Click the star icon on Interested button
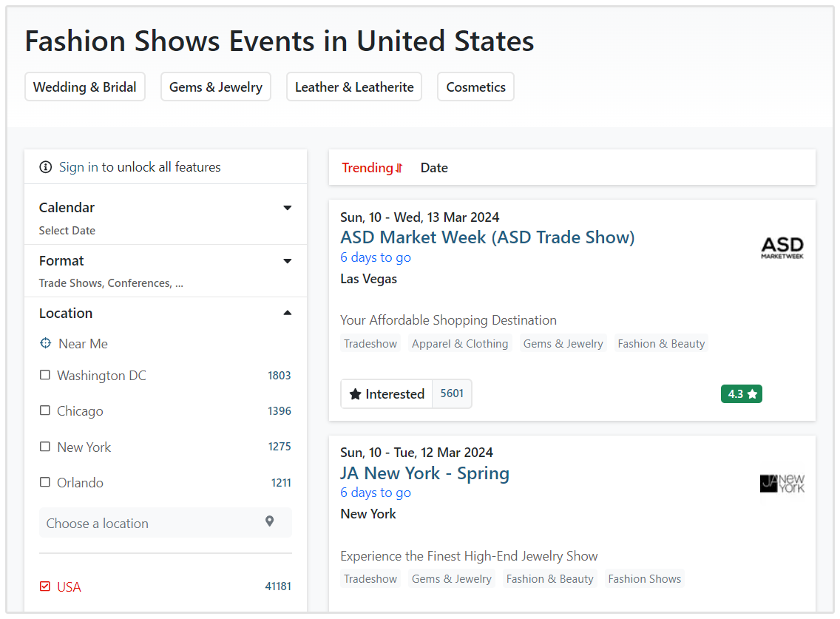840x619 pixels. pos(355,394)
